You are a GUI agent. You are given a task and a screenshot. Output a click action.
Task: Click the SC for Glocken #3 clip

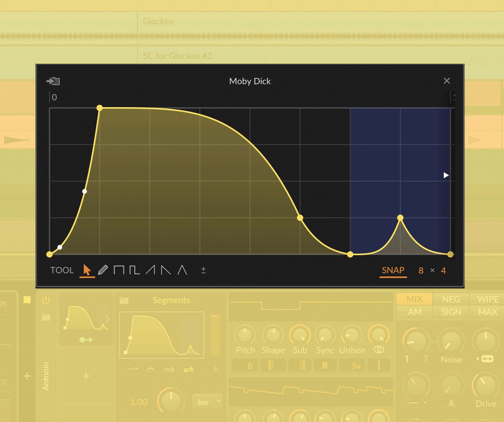tap(176, 55)
